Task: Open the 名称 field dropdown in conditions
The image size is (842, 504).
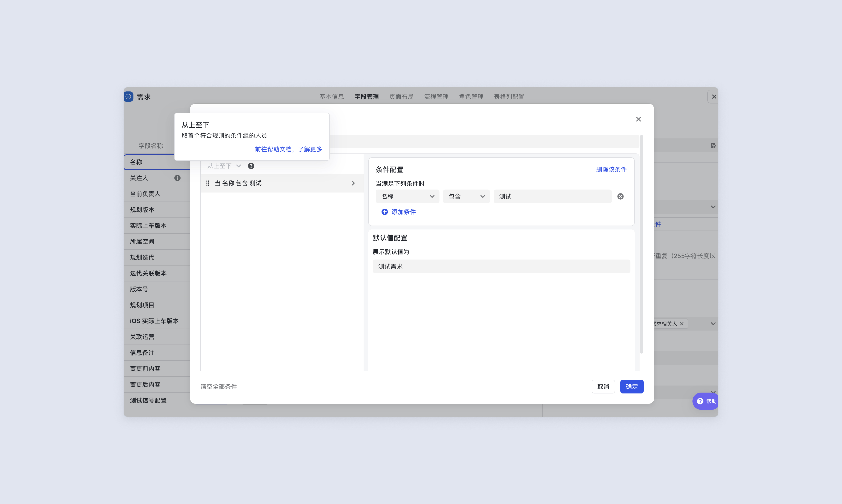Action: (x=407, y=196)
